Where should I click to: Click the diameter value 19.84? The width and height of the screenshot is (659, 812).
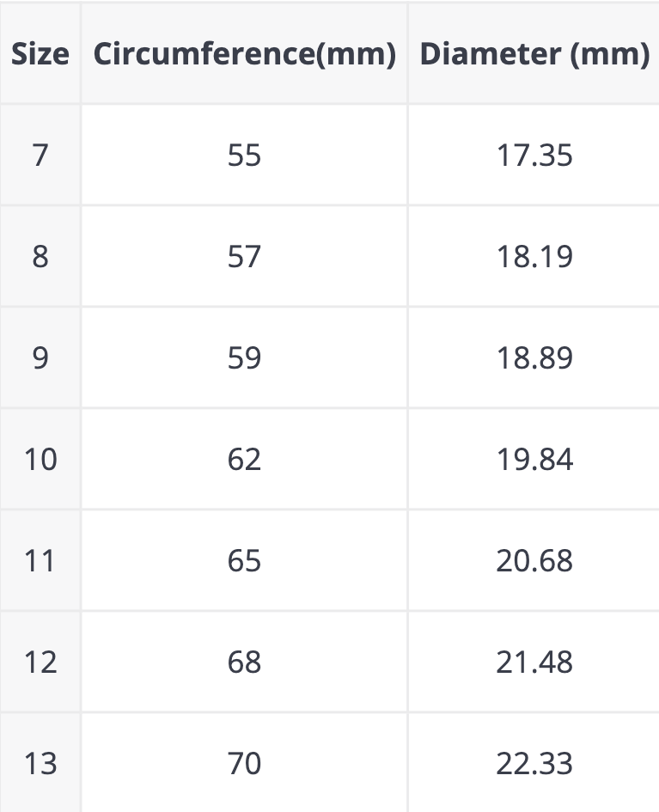pos(534,460)
